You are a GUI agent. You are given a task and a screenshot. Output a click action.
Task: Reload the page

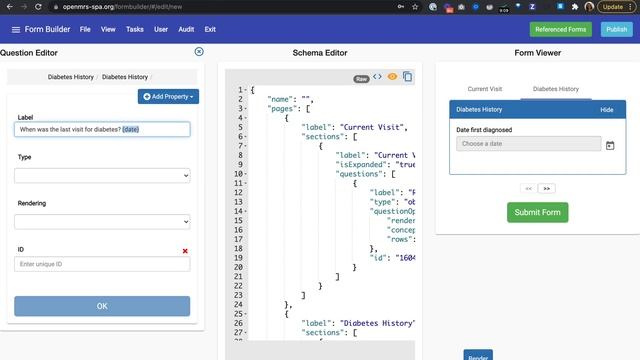coord(38,7)
